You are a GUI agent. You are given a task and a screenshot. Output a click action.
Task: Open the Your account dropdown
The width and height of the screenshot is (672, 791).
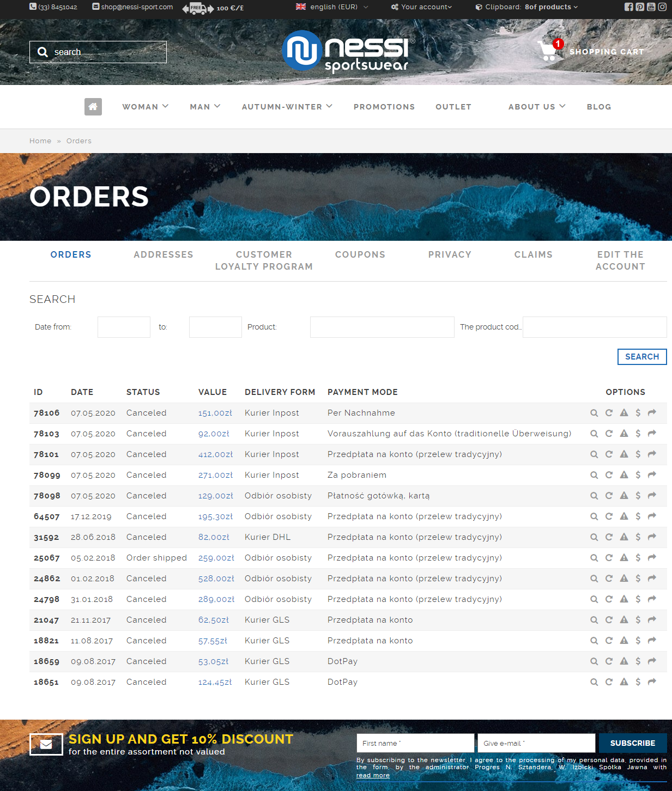click(422, 7)
